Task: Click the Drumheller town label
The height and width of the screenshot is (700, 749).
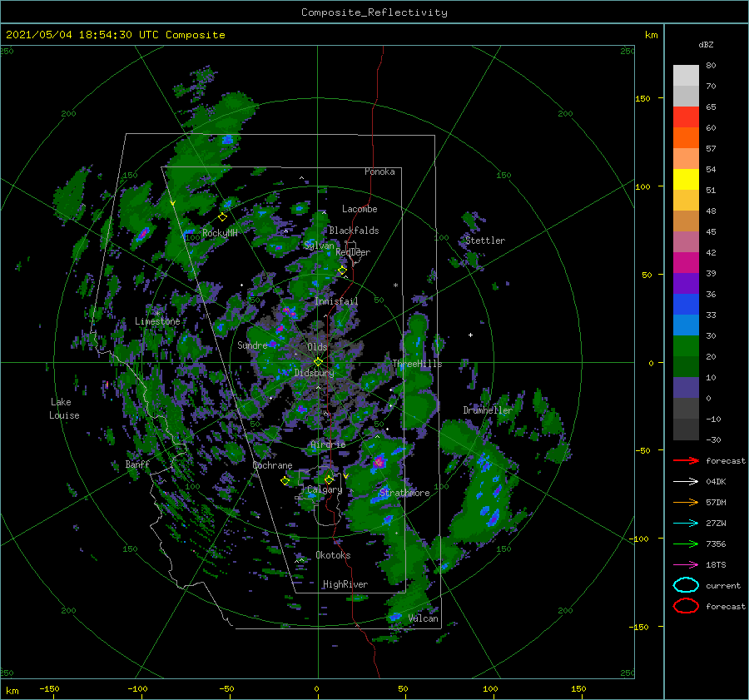Action: point(488,410)
